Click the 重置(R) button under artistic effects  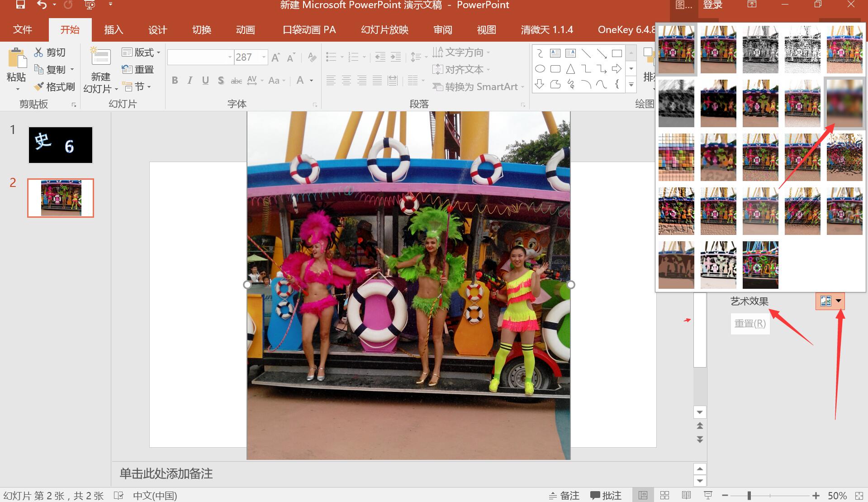coord(750,324)
